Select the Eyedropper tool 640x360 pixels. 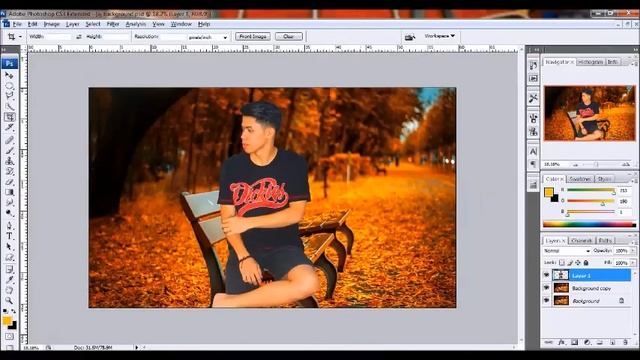[x=9, y=280]
